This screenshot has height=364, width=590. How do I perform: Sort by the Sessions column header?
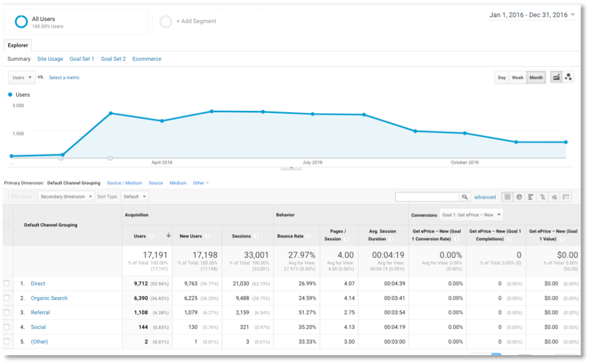241,236
